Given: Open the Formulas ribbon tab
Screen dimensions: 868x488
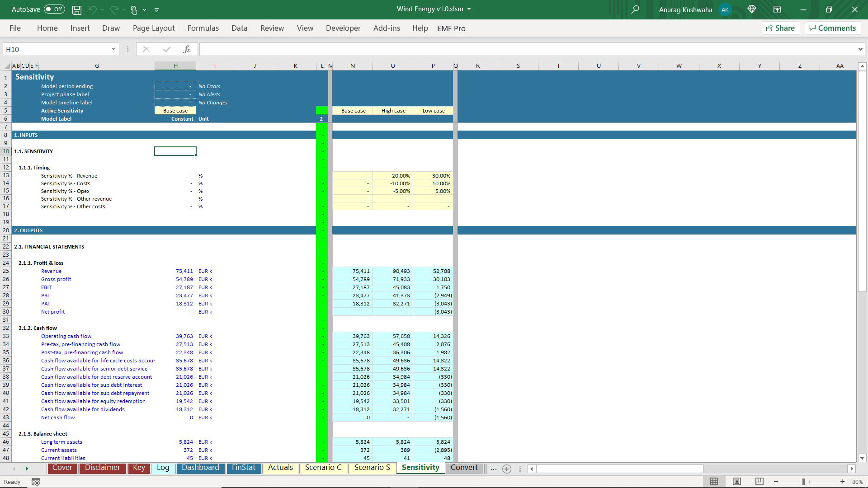Looking at the screenshot, I should point(203,28).
